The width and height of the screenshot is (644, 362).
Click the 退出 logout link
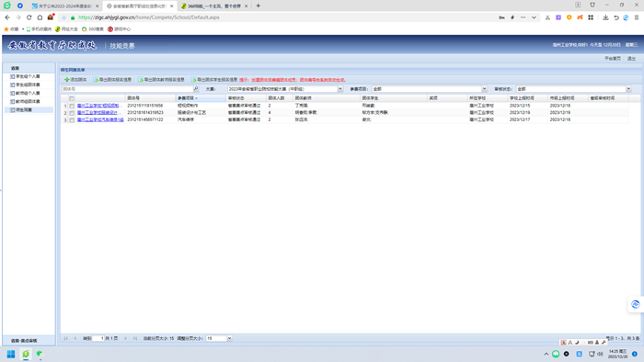631,59
